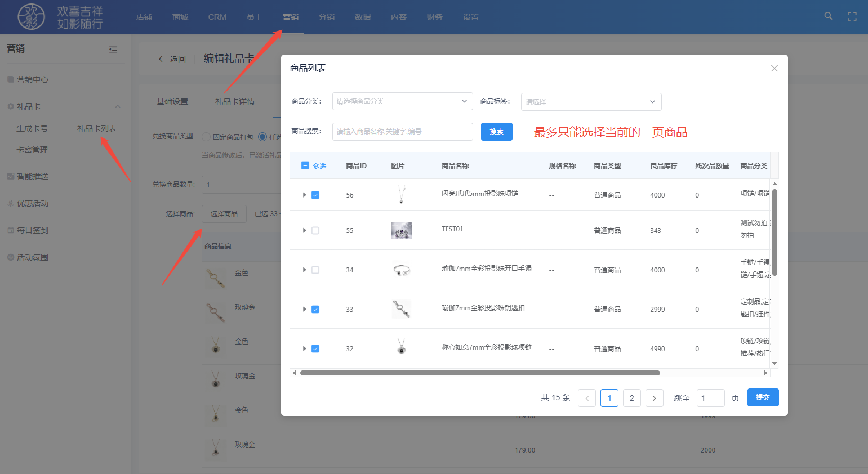Check the checkbox for product 55 TEST01

(x=315, y=231)
